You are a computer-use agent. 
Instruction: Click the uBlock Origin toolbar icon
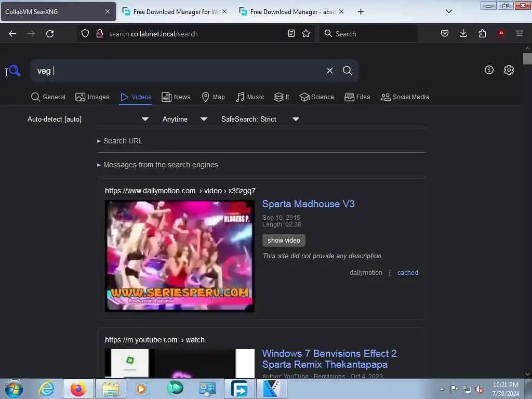[x=501, y=33]
